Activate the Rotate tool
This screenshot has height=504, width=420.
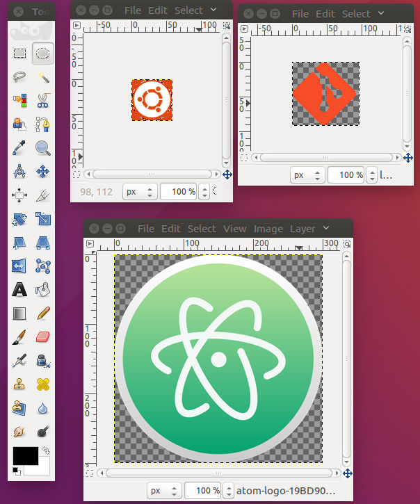19,219
